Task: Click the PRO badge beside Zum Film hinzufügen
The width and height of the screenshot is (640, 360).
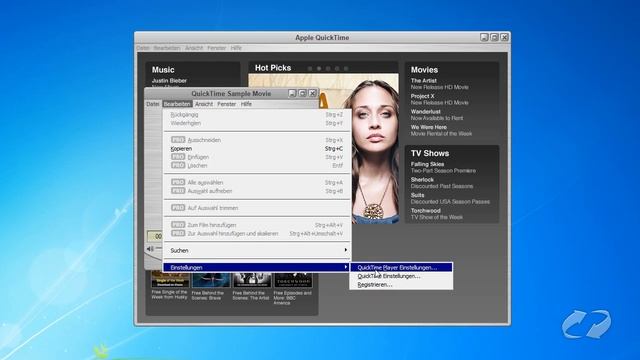Action: pyautogui.click(x=178, y=224)
